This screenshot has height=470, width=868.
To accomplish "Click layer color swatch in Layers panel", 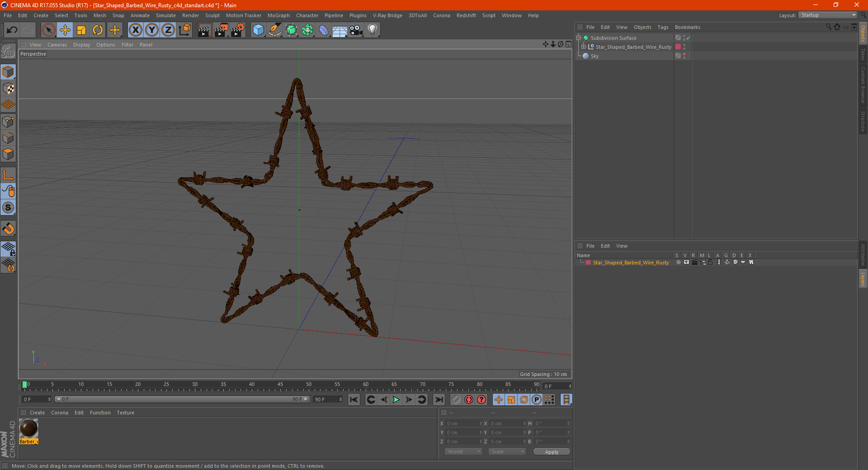I will 588,263.
